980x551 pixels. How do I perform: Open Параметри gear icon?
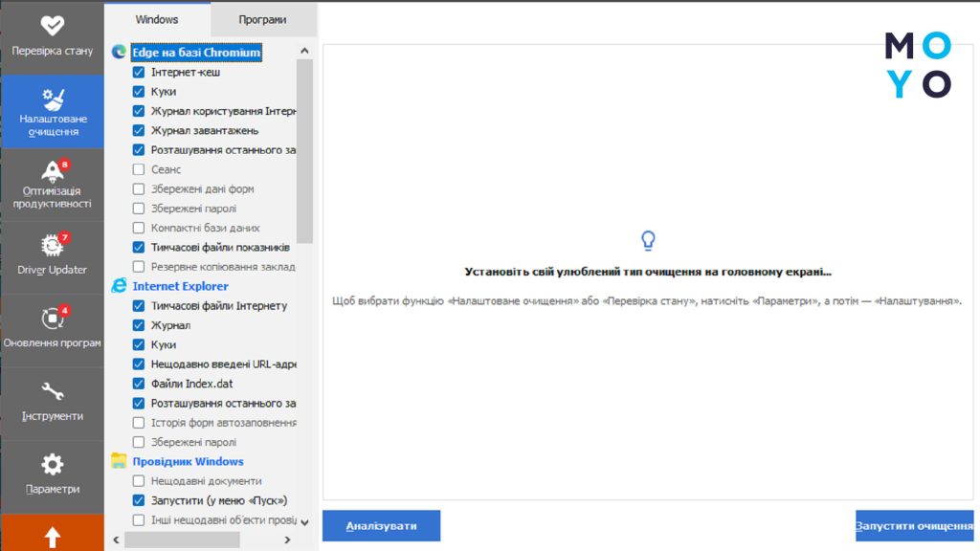(x=52, y=465)
